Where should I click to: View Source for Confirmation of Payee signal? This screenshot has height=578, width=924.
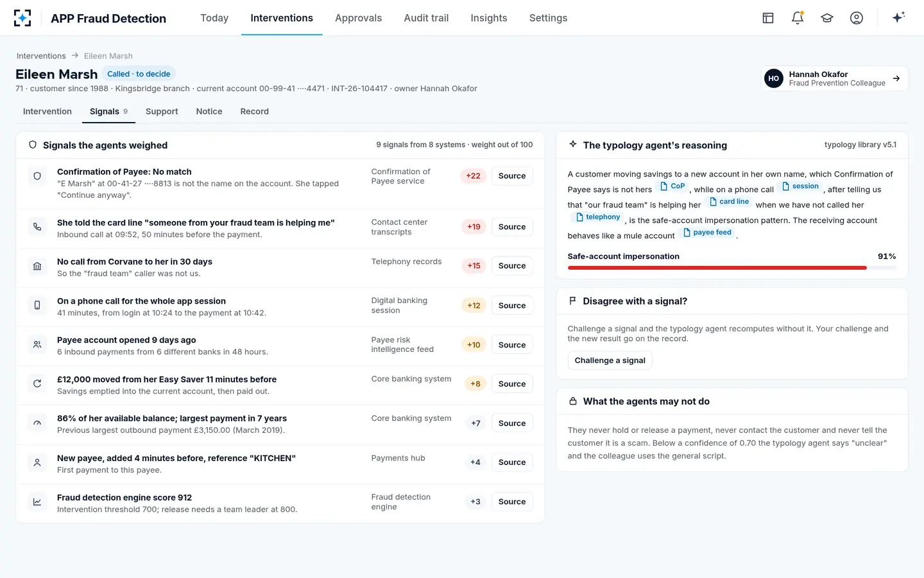click(x=512, y=176)
